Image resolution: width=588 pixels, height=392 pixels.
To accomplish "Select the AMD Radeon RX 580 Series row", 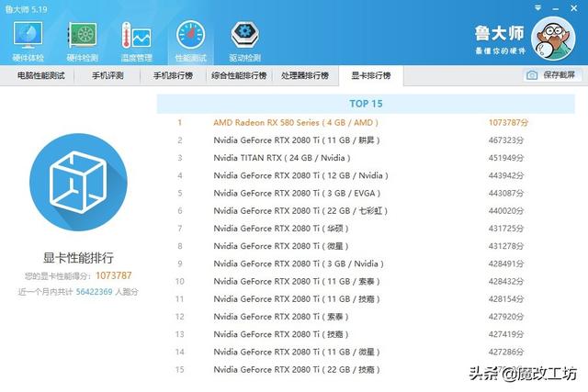I will (x=366, y=122).
